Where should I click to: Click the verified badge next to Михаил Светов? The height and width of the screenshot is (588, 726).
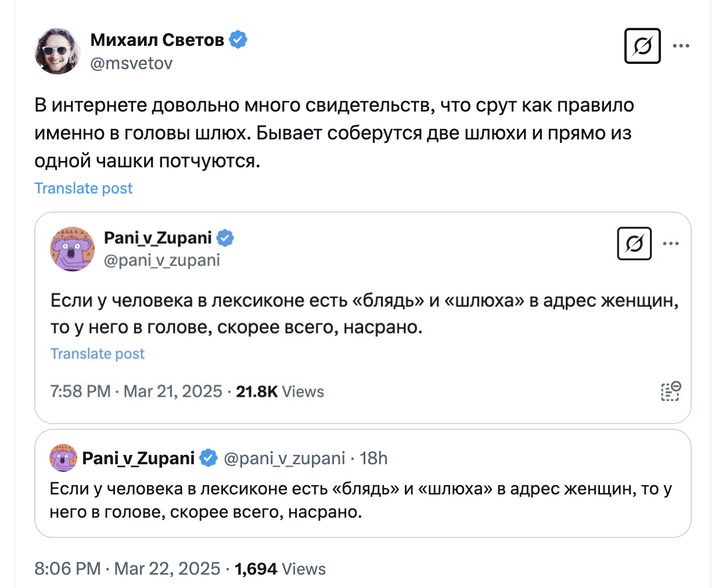tap(238, 40)
